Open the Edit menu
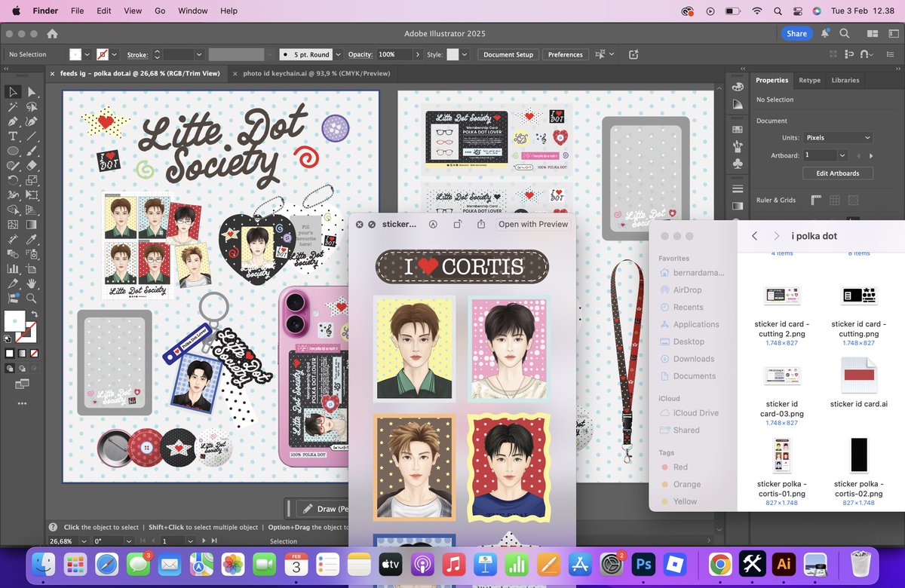The image size is (905, 588). (x=104, y=11)
